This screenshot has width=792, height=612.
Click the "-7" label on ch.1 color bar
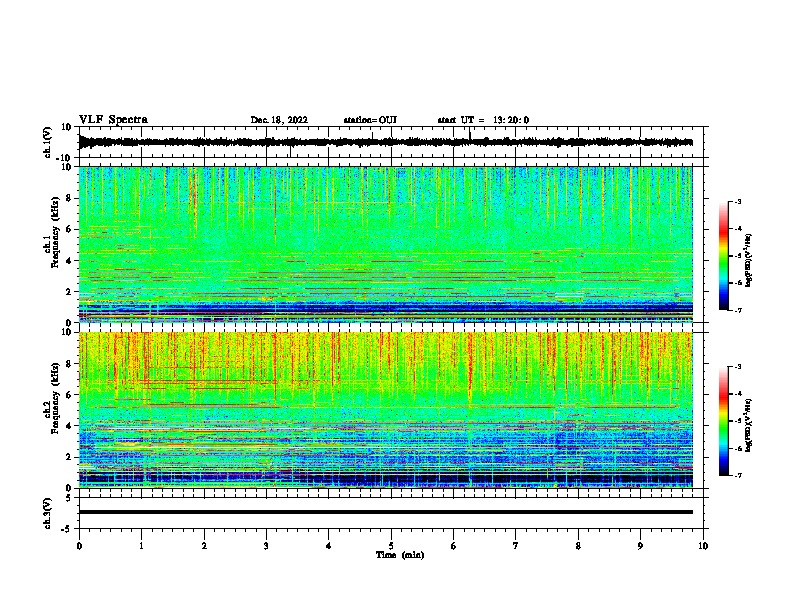coord(738,310)
